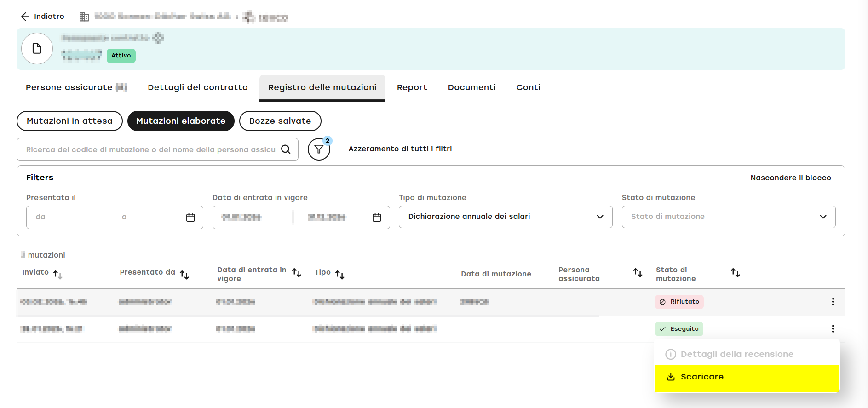Show Bozze salvate
The height and width of the screenshot is (408, 868).
click(x=280, y=121)
